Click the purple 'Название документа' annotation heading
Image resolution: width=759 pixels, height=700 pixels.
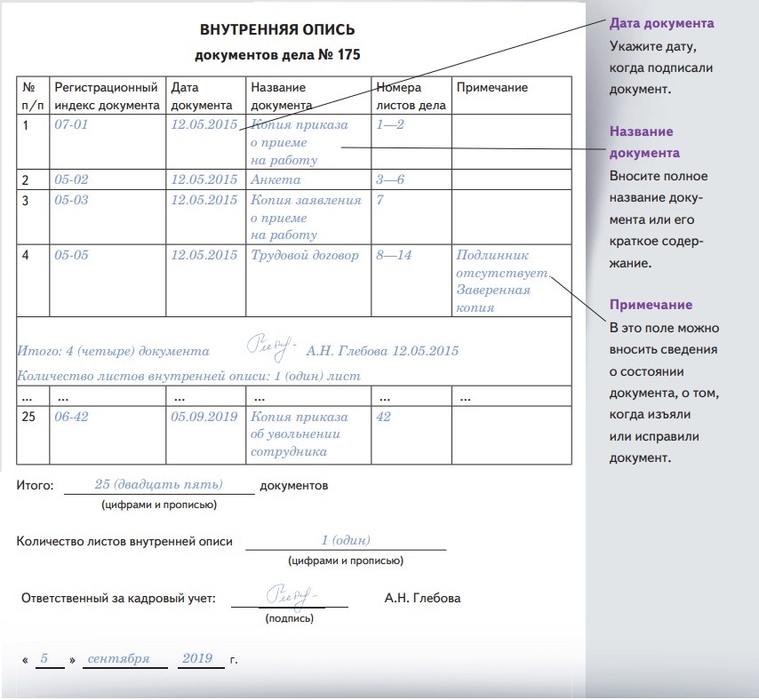pos(645,142)
